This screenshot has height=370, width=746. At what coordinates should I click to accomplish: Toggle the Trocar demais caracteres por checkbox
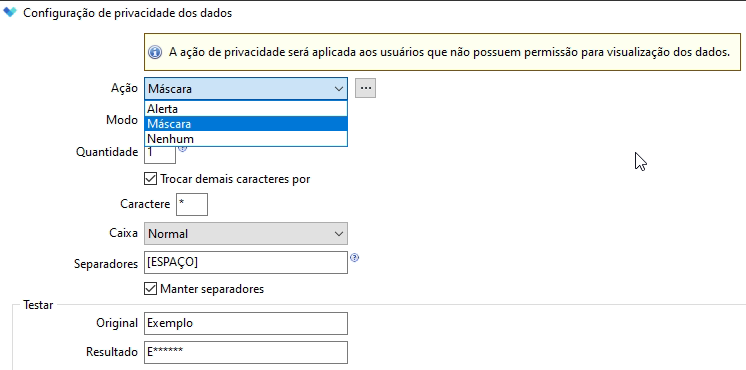[x=150, y=179]
